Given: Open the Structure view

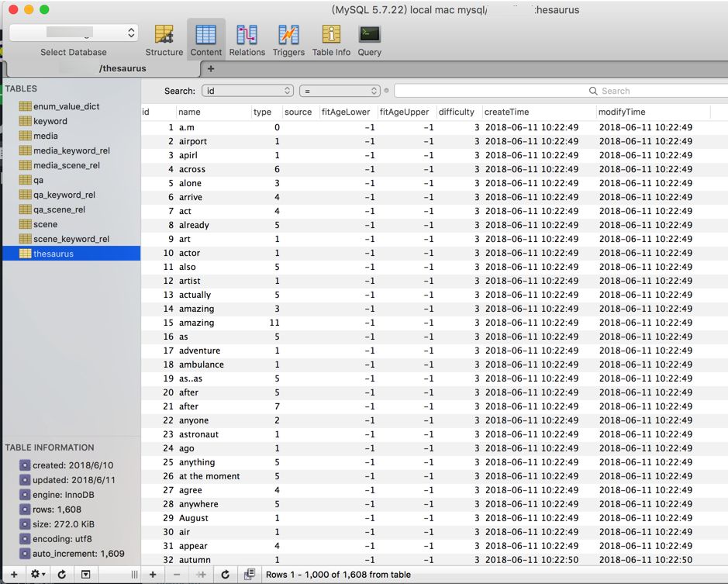Looking at the screenshot, I should pyautogui.click(x=164, y=40).
